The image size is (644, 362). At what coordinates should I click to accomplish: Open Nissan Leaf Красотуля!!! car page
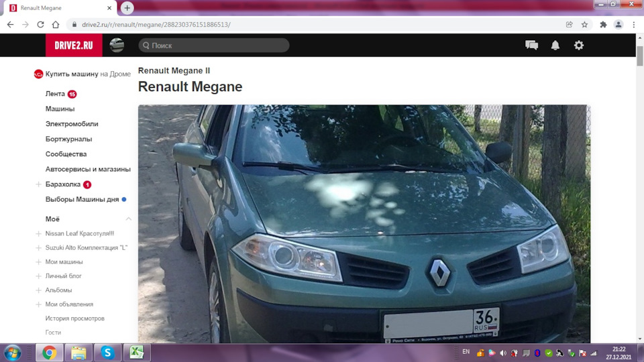tap(80, 233)
